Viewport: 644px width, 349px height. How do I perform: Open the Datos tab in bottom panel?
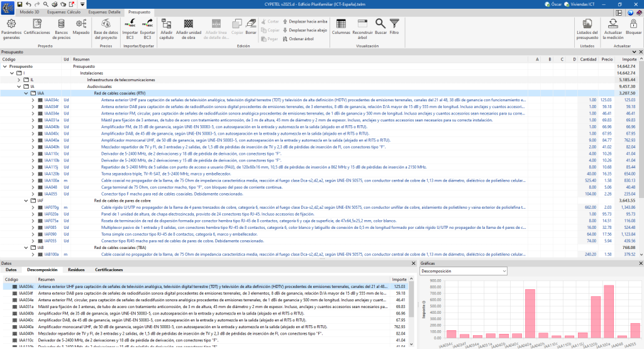pos(11,270)
